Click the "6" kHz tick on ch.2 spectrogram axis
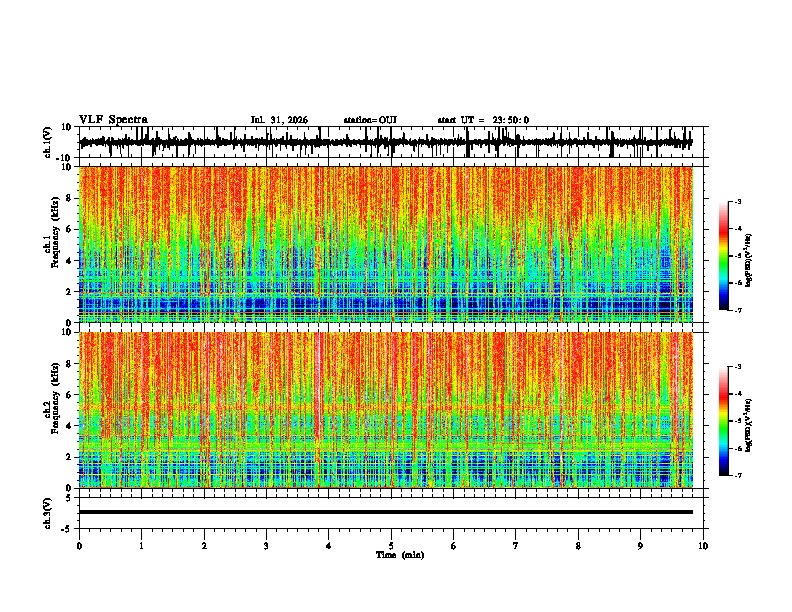 (69, 395)
